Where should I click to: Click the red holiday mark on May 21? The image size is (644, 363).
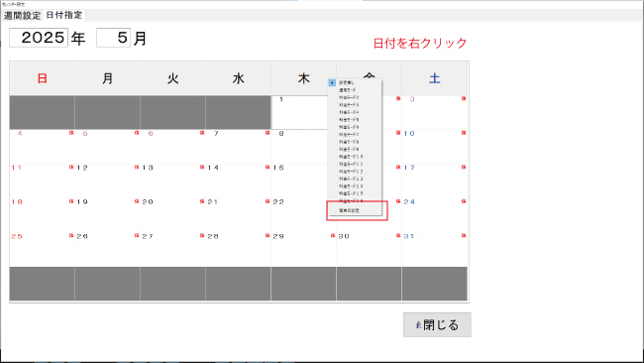point(268,201)
